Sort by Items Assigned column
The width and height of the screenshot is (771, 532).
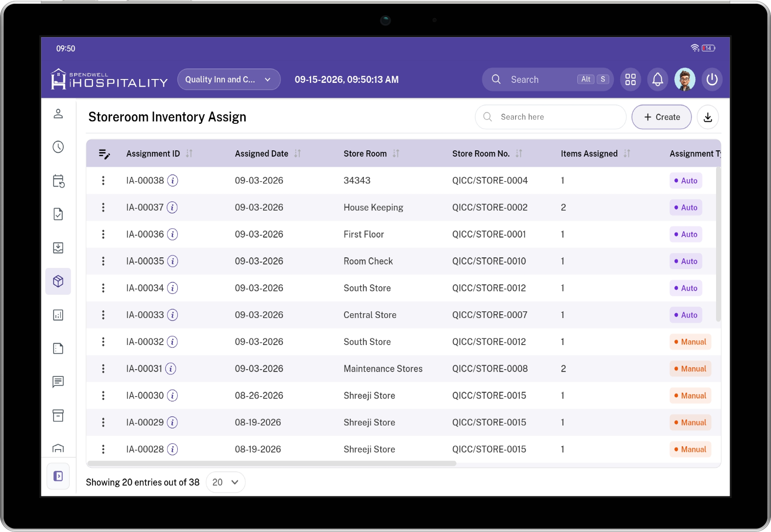pos(627,154)
